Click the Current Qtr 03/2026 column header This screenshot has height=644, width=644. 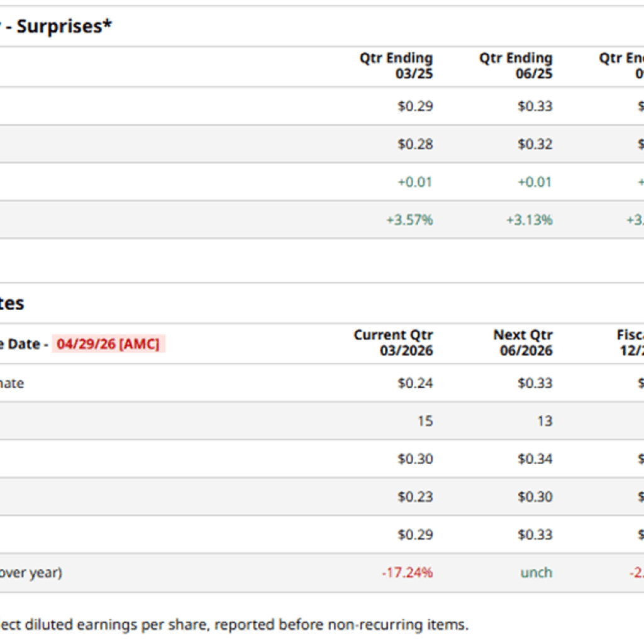393,343
